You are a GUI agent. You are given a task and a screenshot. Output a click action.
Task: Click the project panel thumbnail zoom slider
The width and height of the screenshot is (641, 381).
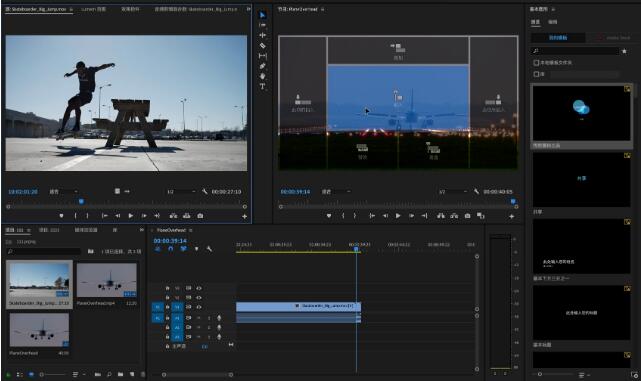coord(53,374)
